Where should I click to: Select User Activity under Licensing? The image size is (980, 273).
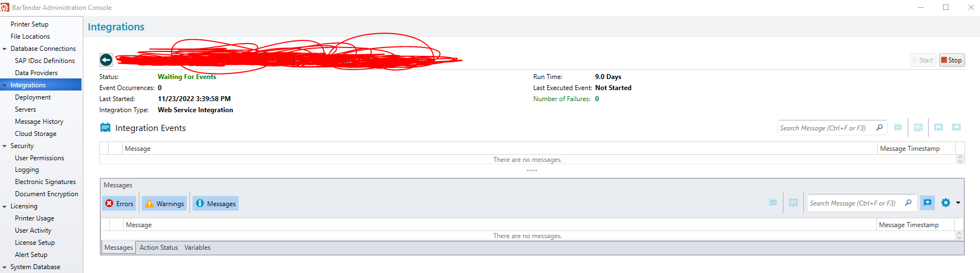33,230
